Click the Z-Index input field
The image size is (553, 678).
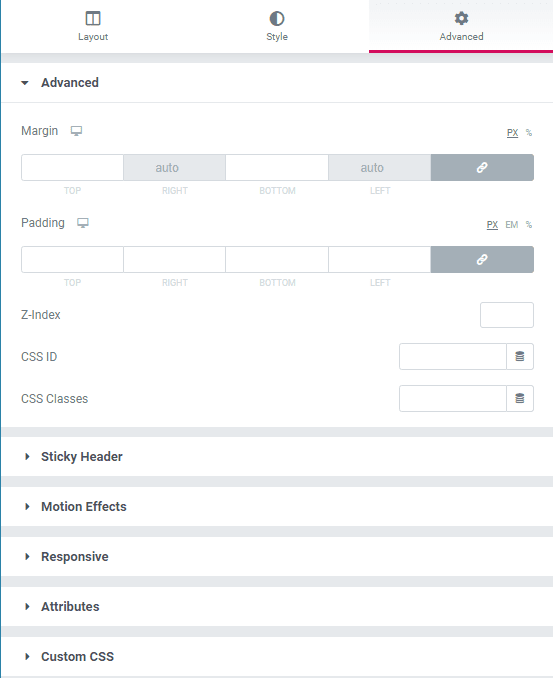point(507,315)
